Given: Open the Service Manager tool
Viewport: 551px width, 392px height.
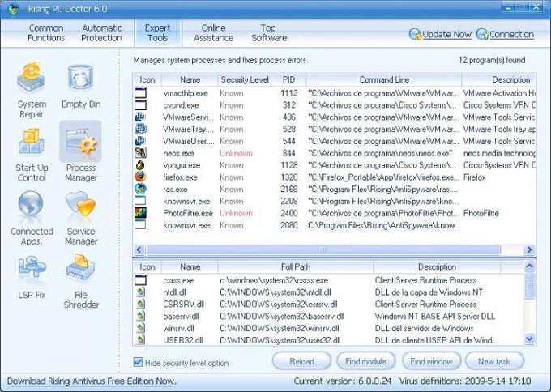Looking at the screenshot, I should coord(81,218).
